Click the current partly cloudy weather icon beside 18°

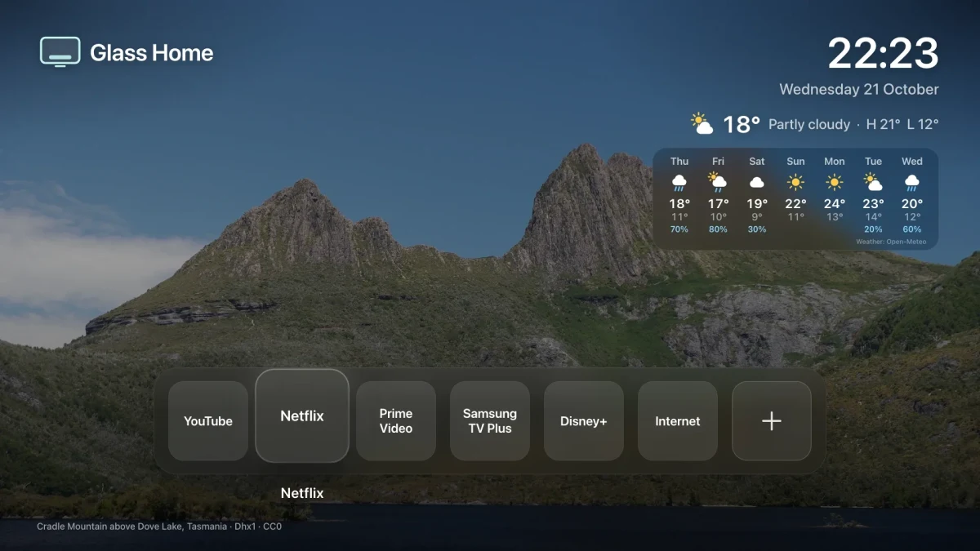coord(702,124)
